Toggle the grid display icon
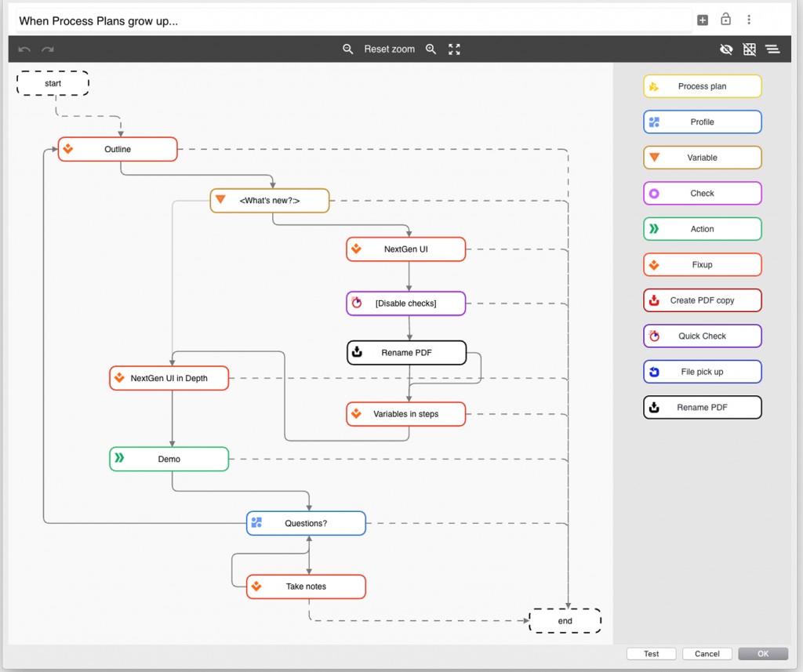This screenshot has height=672, width=803. (x=750, y=49)
